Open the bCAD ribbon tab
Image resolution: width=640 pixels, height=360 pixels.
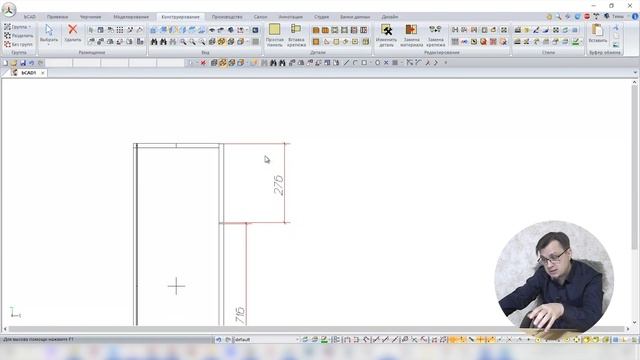(29, 17)
